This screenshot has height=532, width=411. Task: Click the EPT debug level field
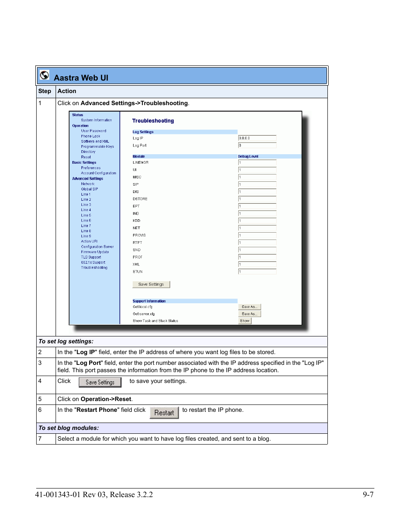257,206
